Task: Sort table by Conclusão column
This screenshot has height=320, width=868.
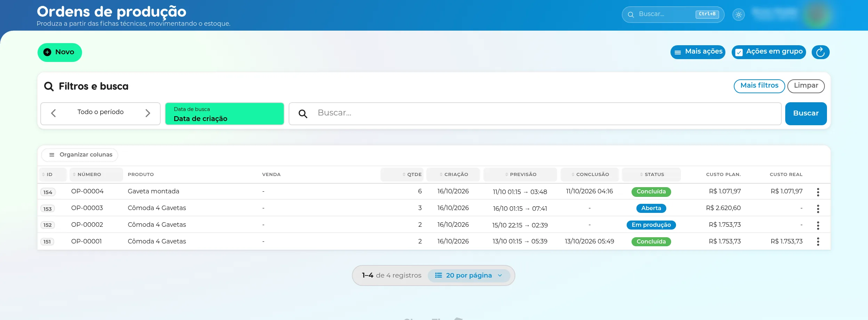Action: click(x=590, y=175)
